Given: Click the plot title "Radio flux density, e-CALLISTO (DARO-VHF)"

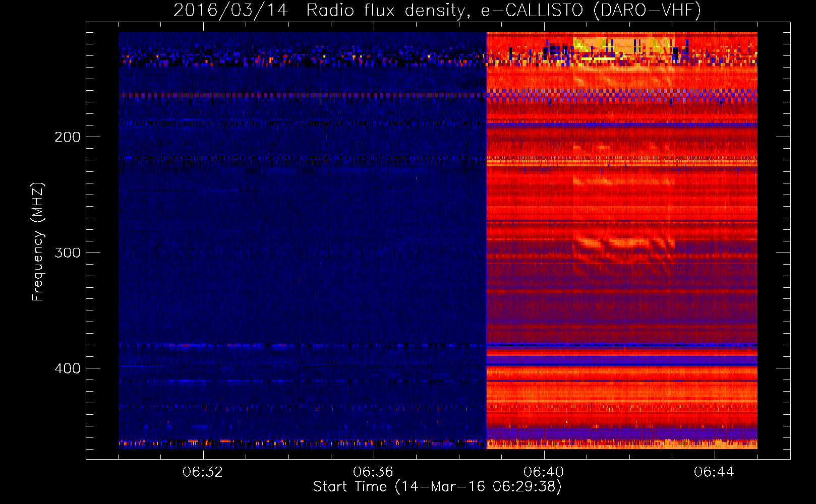Looking at the screenshot, I should [503, 11].
